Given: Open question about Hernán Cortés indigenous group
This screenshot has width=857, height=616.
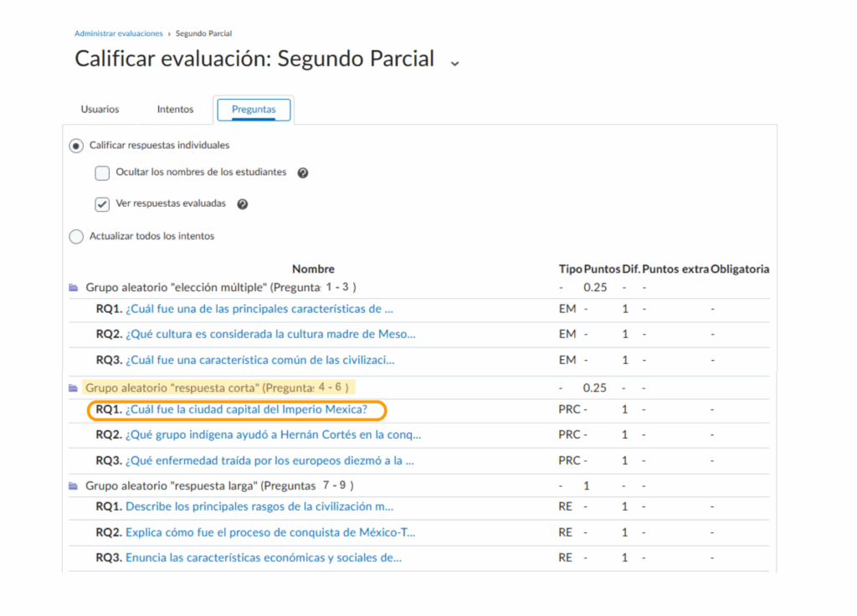Looking at the screenshot, I should click(273, 435).
